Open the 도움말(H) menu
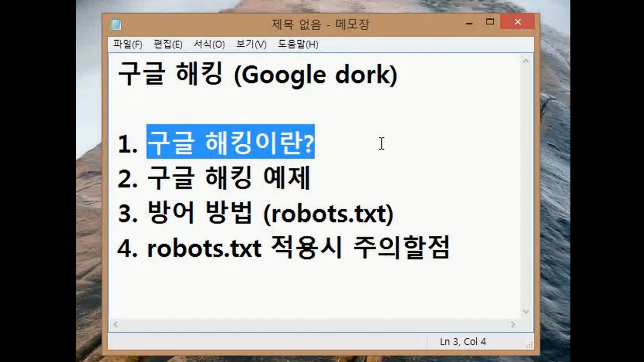Viewport: 644px width, 362px height. point(298,44)
